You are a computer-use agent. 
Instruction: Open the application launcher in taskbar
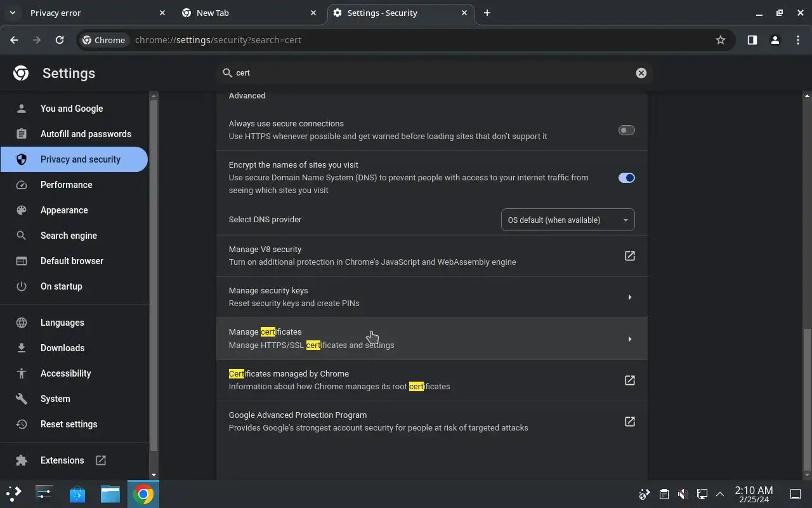[14, 493]
